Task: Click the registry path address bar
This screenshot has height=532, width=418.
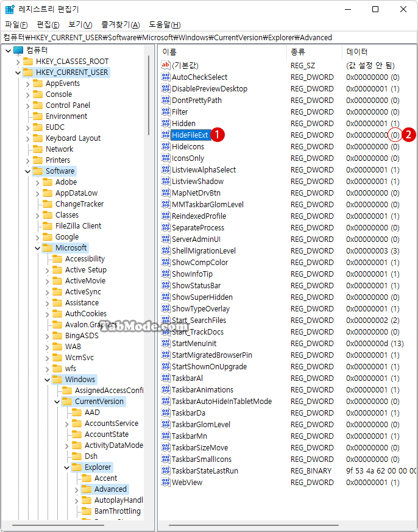Action: (x=209, y=37)
